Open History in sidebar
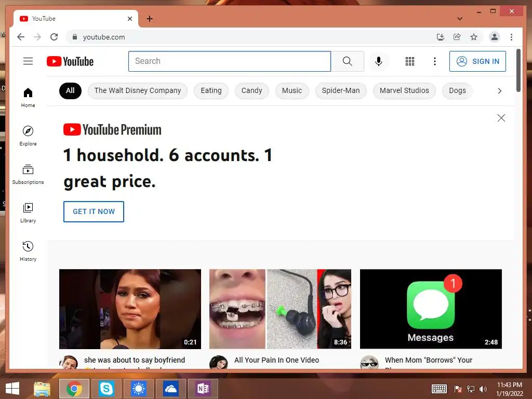This screenshot has height=399, width=532. coord(28,251)
